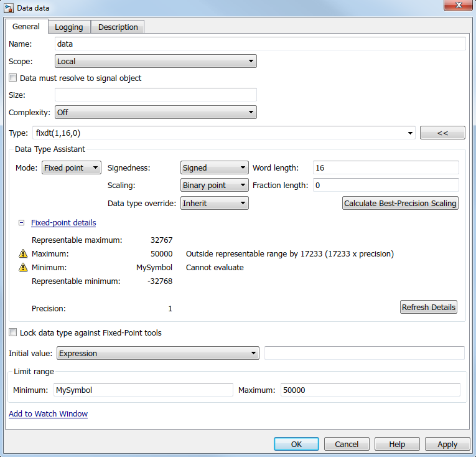The height and width of the screenshot is (457, 476).
Task: Click the Representable maximum value 32767
Action: [162, 240]
